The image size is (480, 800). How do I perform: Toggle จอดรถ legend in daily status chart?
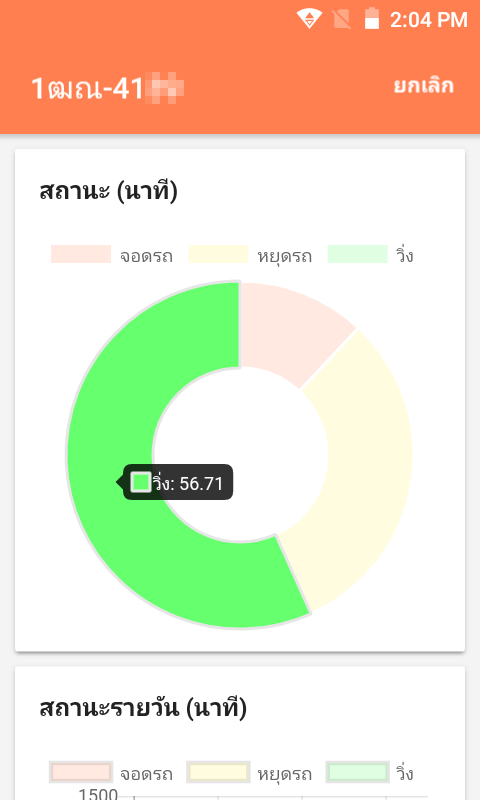coord(112,773)
